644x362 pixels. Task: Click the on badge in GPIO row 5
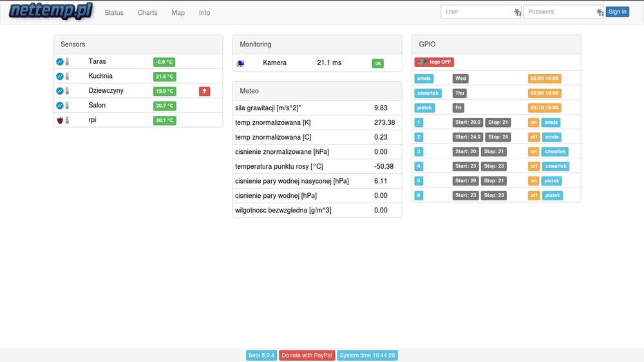click(533, 181)
